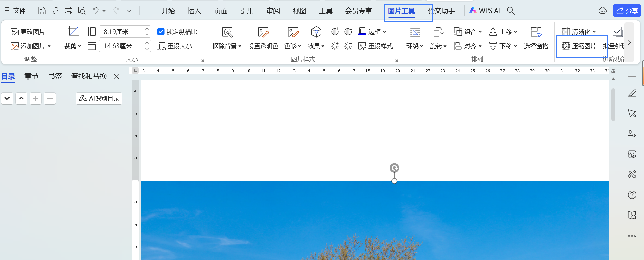Screen dimensions: 644x260
Task: Click 设置透明色 icon
Action: click(263, 32)
